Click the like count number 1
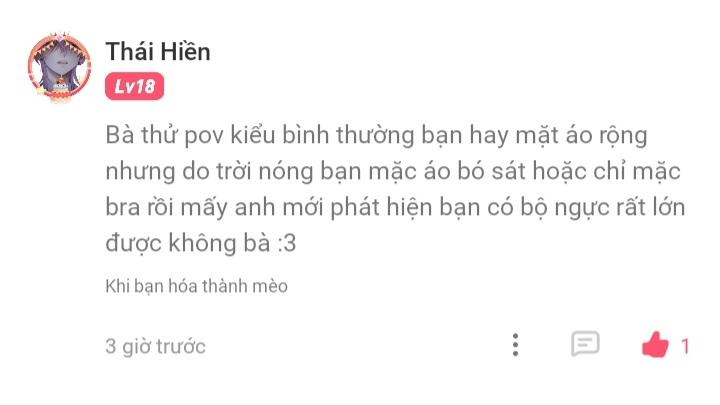The width and height of the screenshot is (720, 405). point(685,346)
